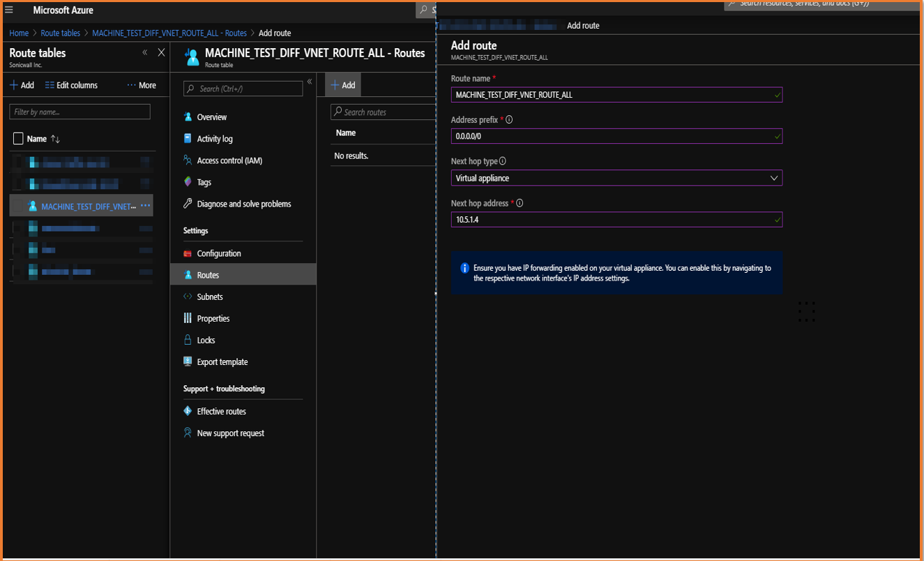
Task: Open Access control (IAM)
Action: pyautogui.click(x=229, y=160)
